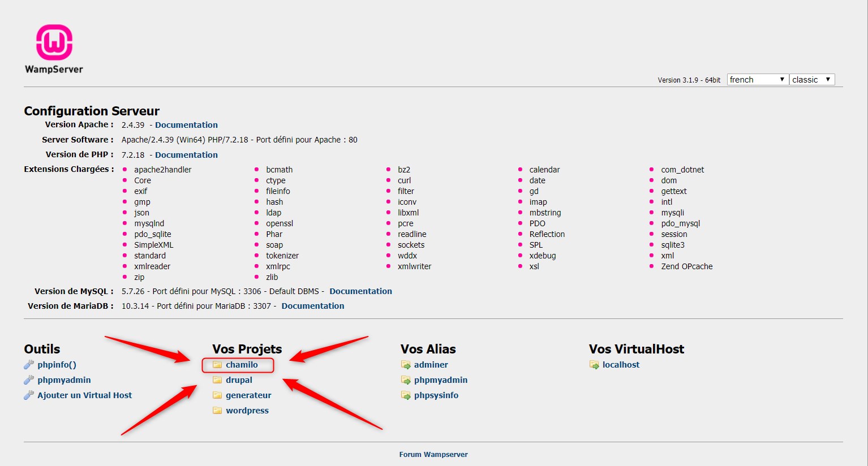
Task: Click the wrench icon next to phpmyadmin tool
Action: point(29,380)
